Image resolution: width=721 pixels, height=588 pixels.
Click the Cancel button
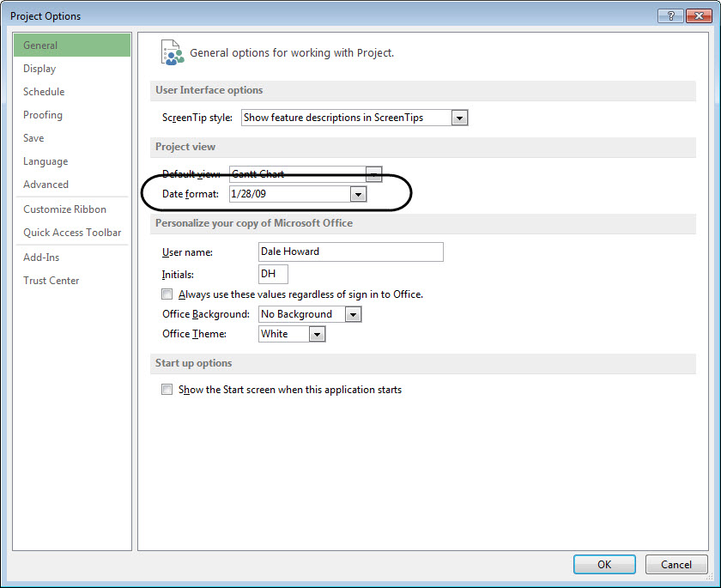tap(676, 565)
